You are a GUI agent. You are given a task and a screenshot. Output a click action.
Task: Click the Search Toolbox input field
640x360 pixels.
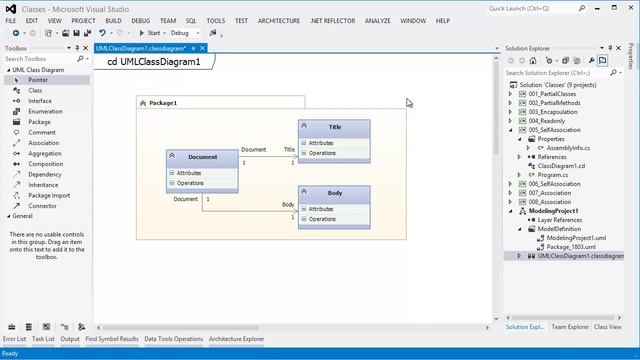pyautogui.click(x=40, y=59)
